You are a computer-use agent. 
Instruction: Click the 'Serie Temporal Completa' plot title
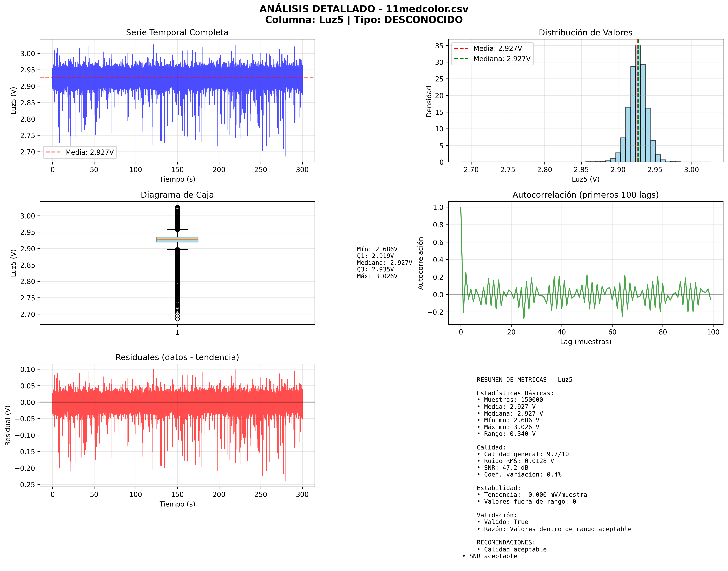pyautogui.click(x=177, y=32)
